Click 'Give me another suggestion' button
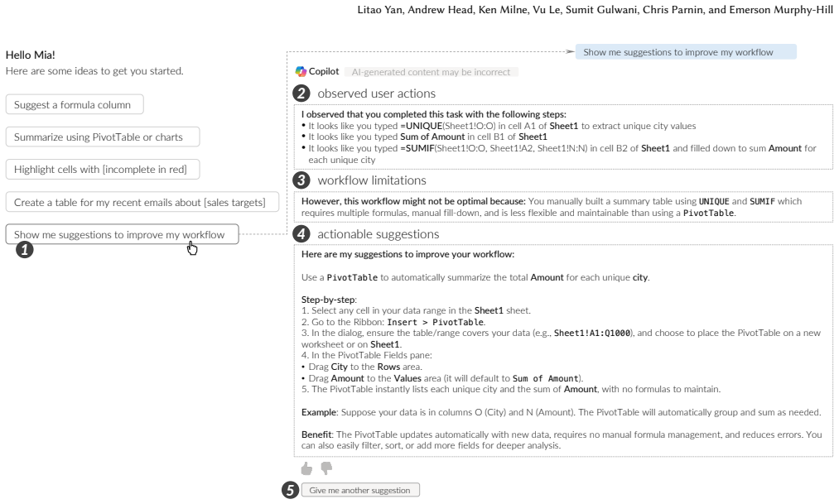The height and width of the screenshot is (504, 839). click(360, 490)
